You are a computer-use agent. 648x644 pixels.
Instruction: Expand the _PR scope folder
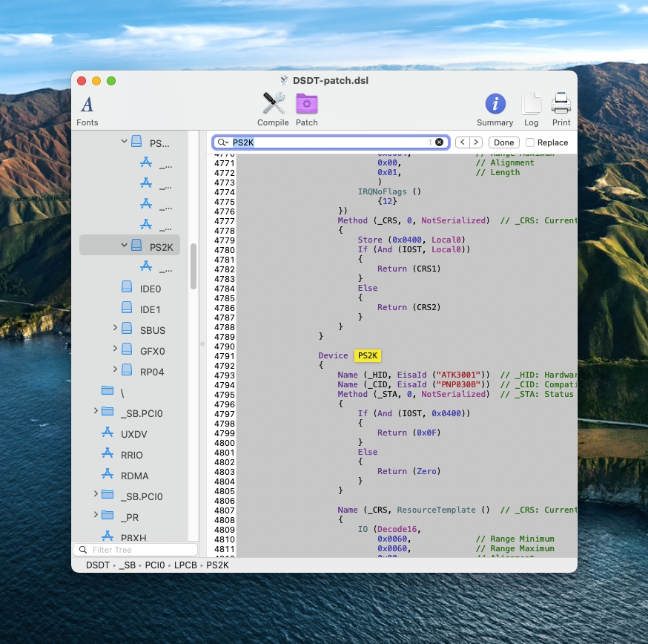[x=96, y=515]
